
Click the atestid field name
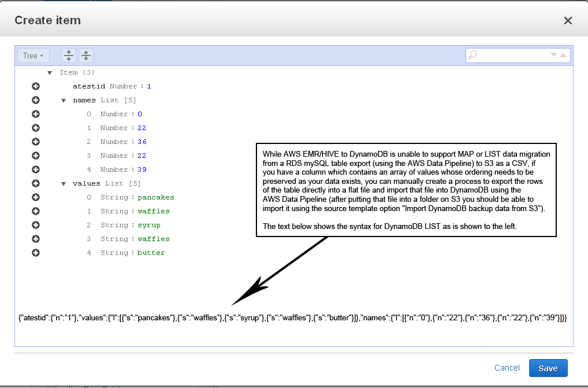click(x=89, y=86)
